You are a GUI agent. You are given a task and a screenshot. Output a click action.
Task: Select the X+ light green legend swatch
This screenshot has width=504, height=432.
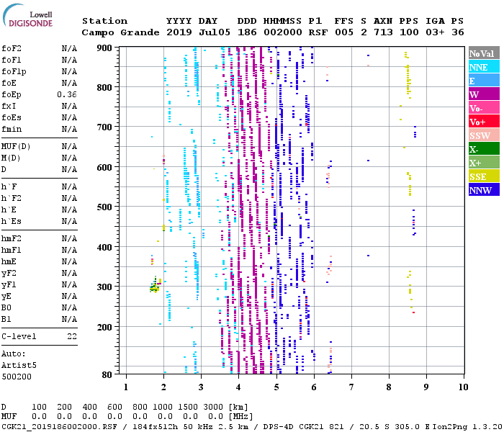[x=484, y=162]
